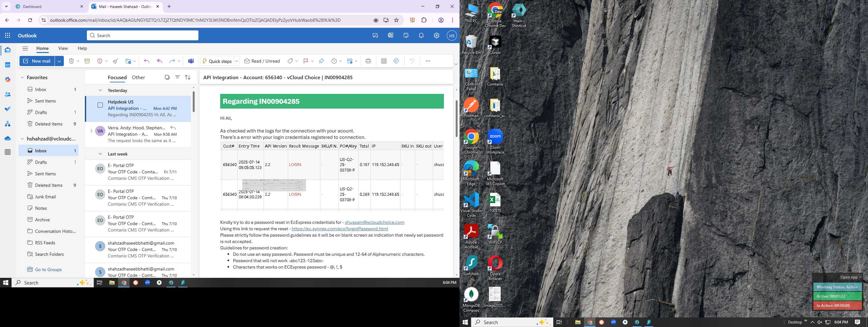Click the Forward arrow icon in ribbon

[x=172, y=61]
